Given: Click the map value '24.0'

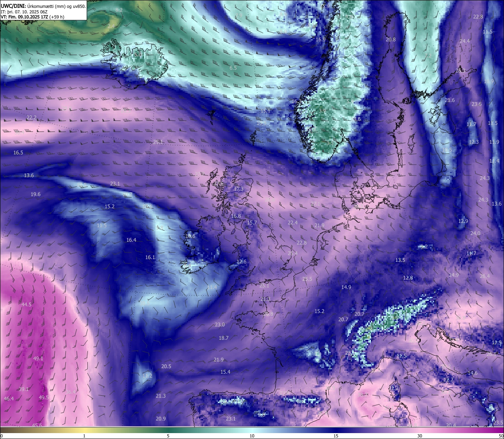Looking at the screenshot, I should click(475, 233).
